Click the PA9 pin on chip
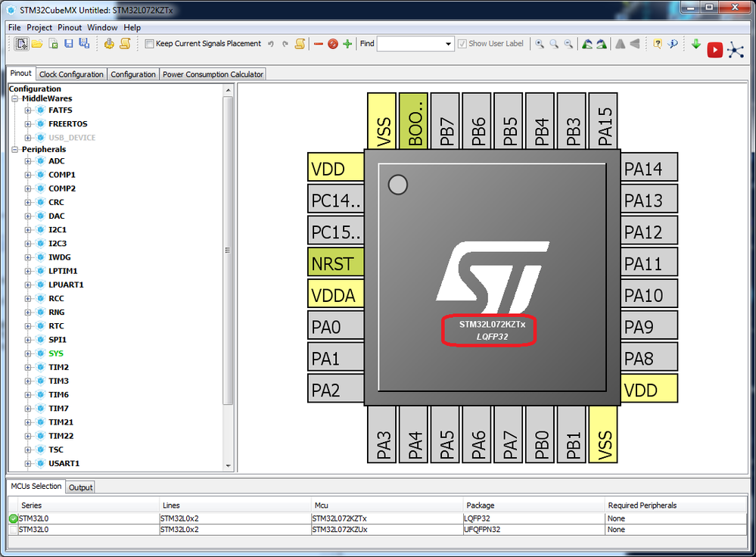 (649, 327)
